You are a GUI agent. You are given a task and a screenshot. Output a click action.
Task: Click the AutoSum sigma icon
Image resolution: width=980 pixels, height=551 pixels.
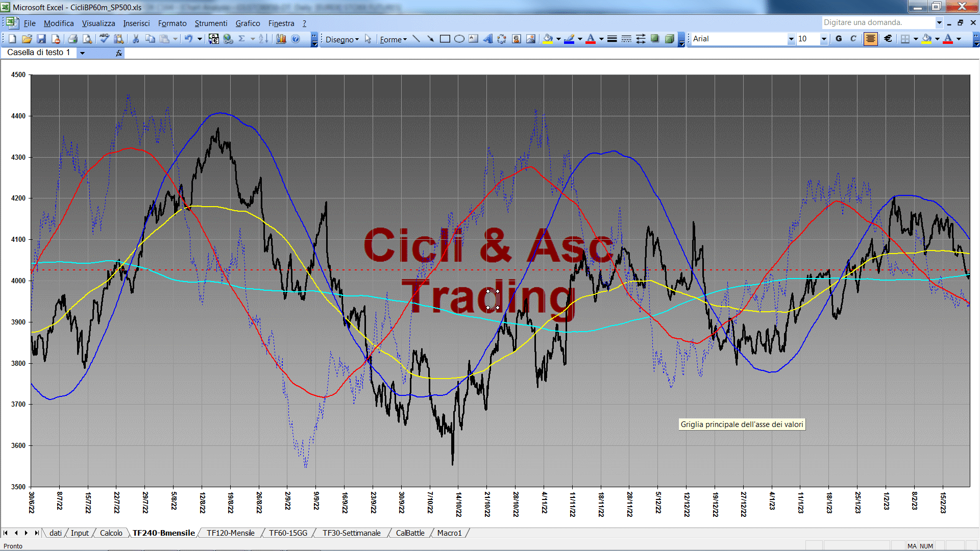tap(242, 39)
